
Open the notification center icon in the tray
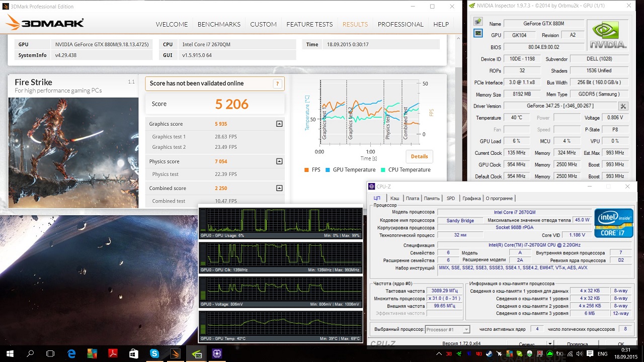(x=591, y=354)
